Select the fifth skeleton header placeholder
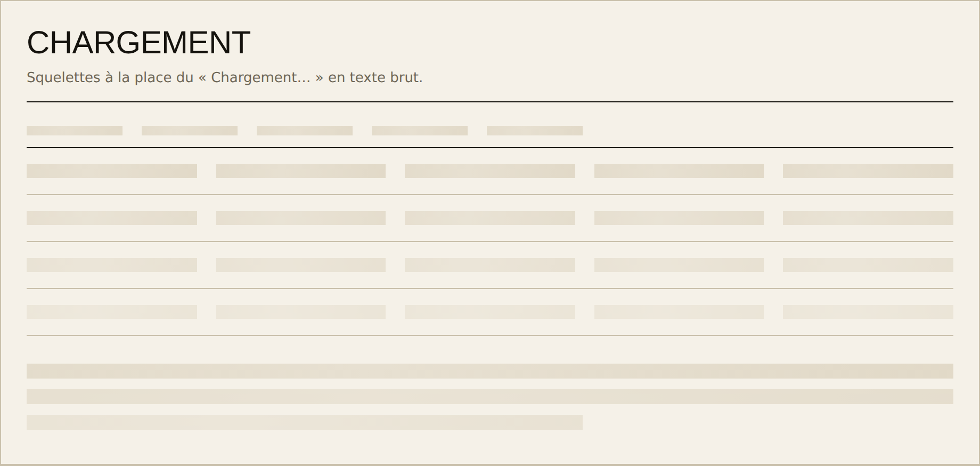 click(x=535, y=131)
